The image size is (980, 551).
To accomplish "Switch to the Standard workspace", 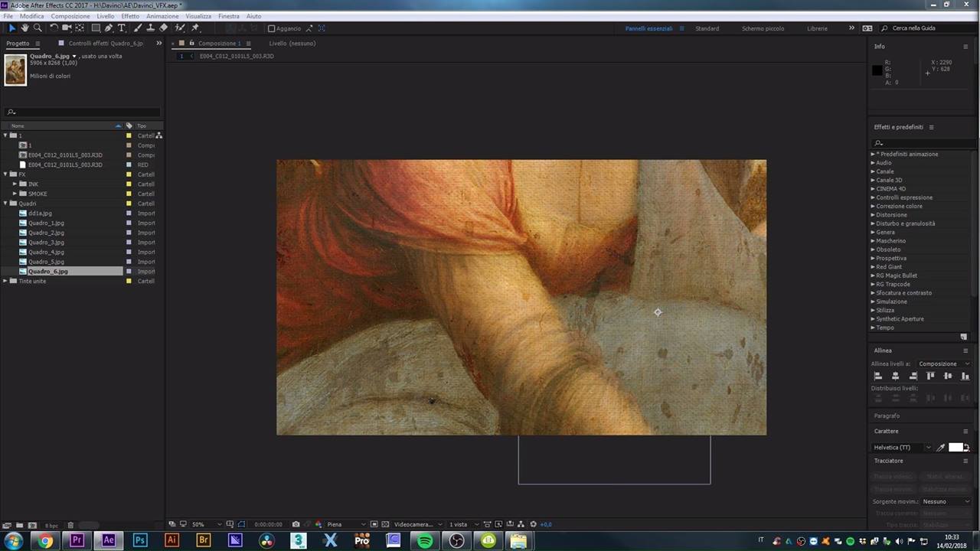I will (707, 28).
